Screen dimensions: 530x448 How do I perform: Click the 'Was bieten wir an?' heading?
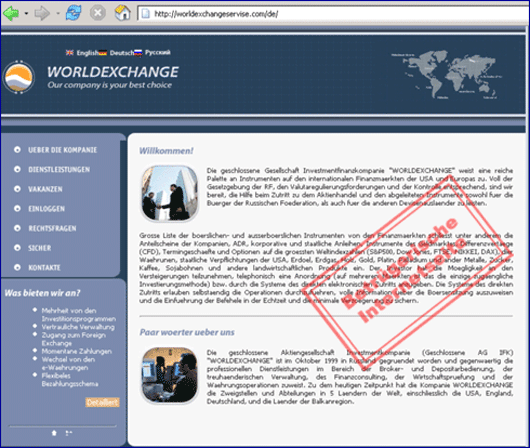click(42, 293)
